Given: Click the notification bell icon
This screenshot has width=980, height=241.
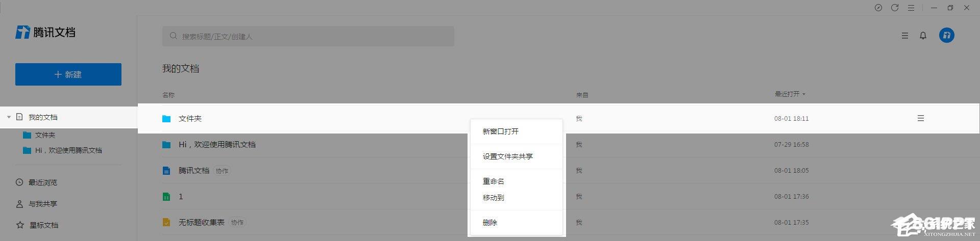Looking at the screenshot, I should (923, 36).
